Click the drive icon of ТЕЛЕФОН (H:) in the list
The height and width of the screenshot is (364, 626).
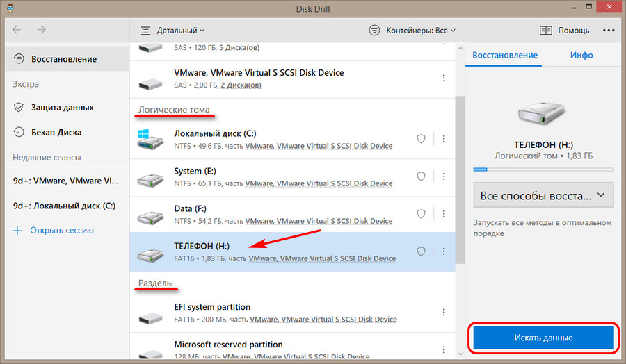pyautogui.click(x=150, y=255)
